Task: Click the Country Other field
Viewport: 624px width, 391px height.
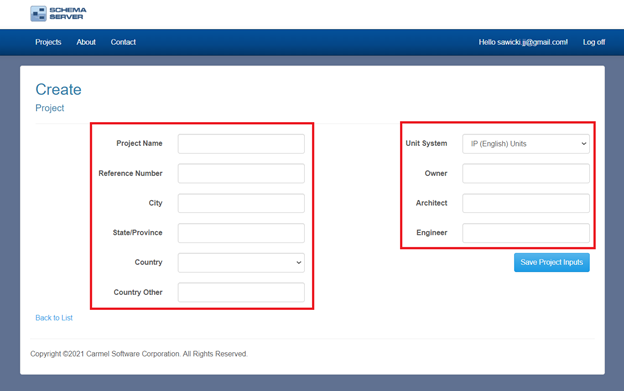Action: click(x=241, y=292)
